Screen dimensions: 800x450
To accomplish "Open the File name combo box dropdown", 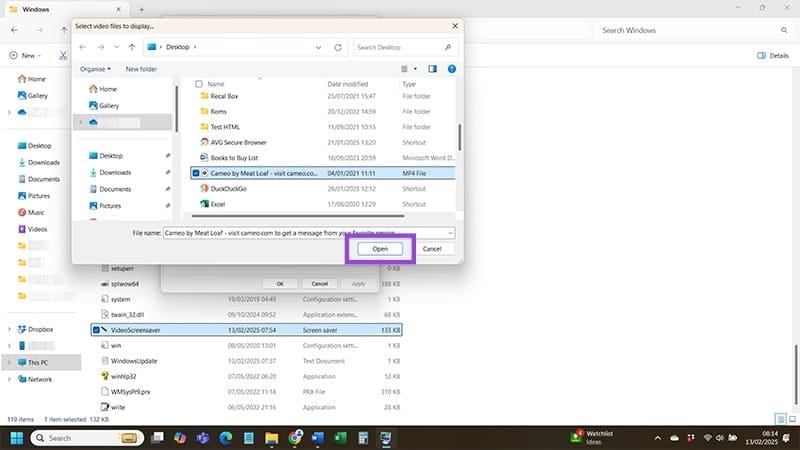I will point(452,232).
